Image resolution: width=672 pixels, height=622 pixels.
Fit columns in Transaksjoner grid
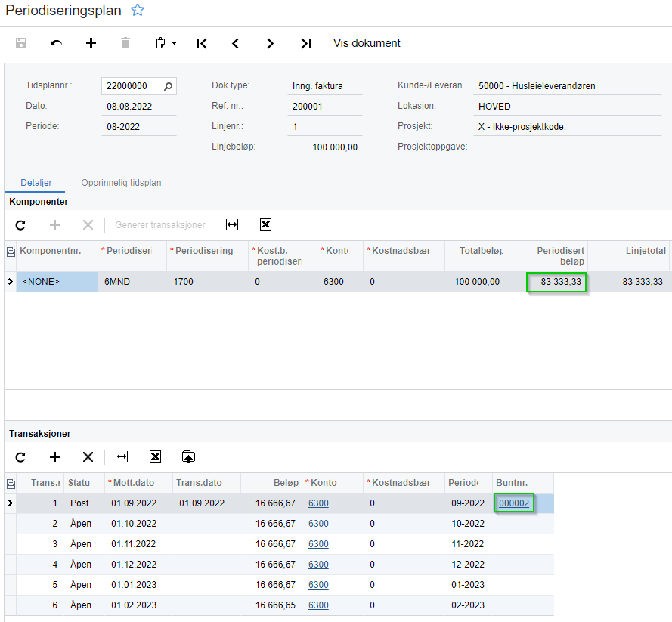(x=122, y=456)
